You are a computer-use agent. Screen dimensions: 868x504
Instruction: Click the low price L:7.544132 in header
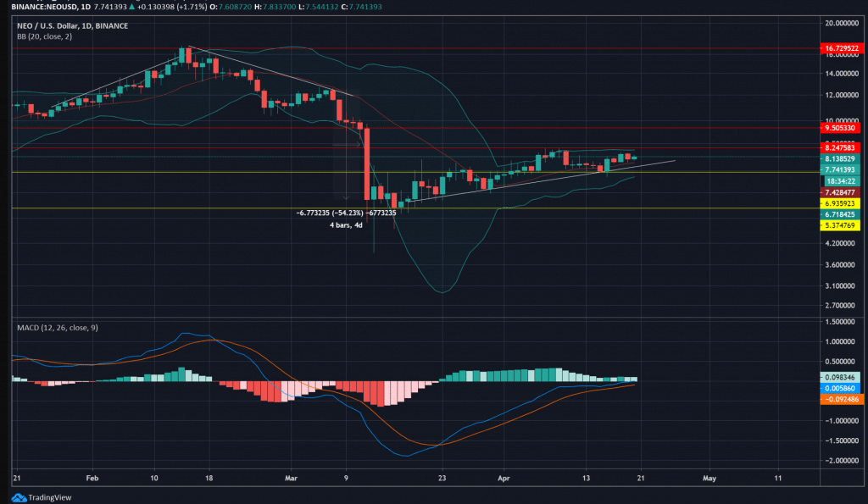[x=318, y=7]
